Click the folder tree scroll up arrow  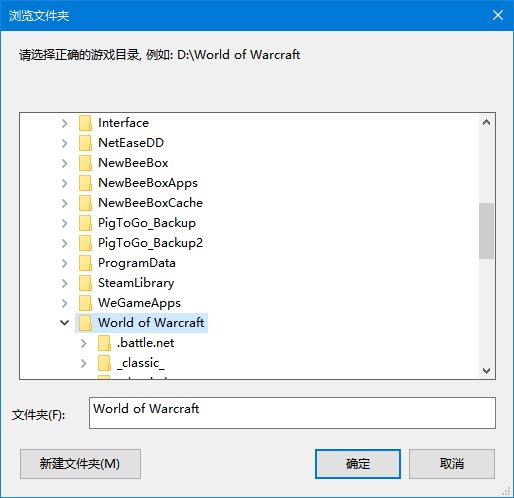pyautogui.click(x=486, y=122)
